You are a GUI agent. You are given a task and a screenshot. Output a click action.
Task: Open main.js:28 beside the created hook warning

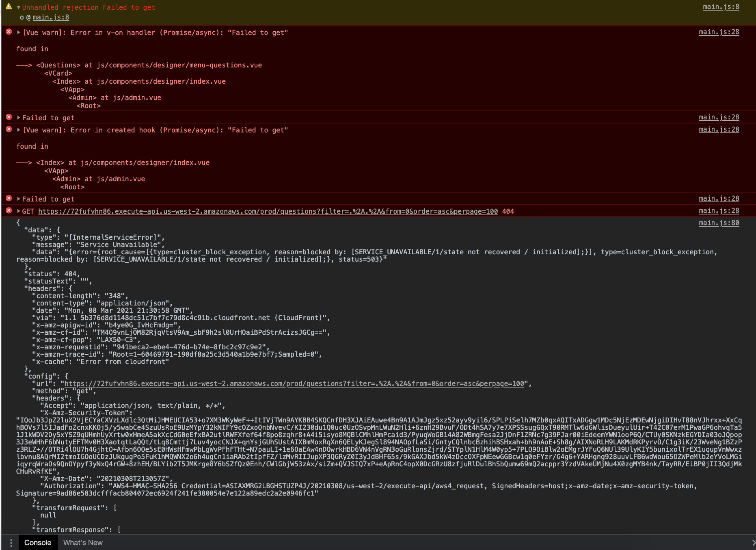(x=719, y=129)
